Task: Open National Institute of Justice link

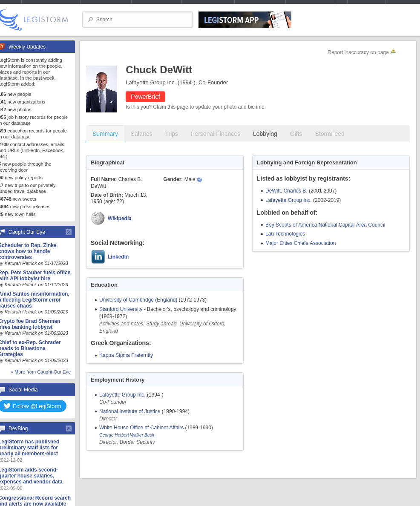Action: tap(129, 411)
